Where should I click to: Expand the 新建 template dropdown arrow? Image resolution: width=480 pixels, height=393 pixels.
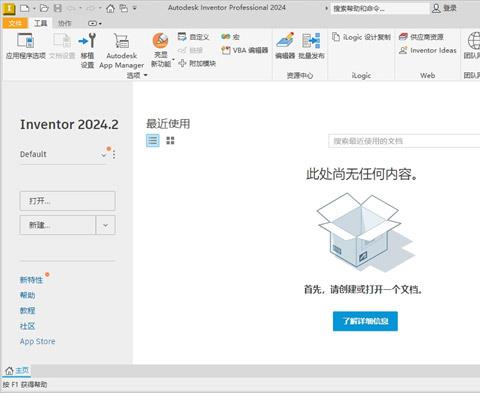[105, 225]
